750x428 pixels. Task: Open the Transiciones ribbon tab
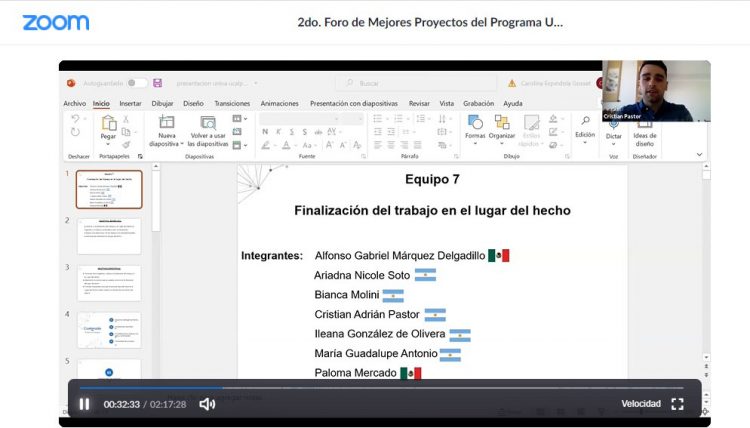pyautogui.click(x=232, y=103)
